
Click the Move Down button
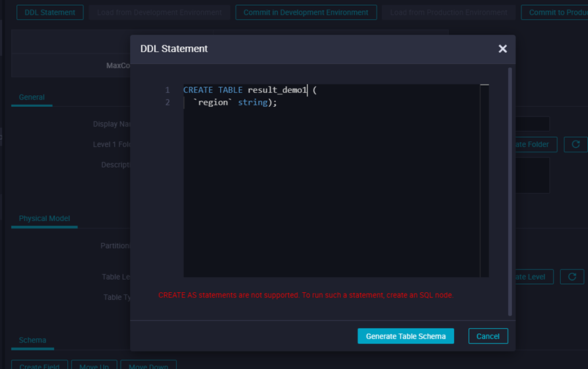tap(148, 365)
